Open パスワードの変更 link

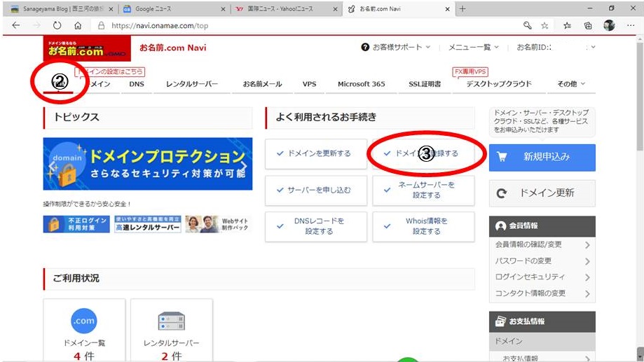pyautogui.click(x=542, y=261)
